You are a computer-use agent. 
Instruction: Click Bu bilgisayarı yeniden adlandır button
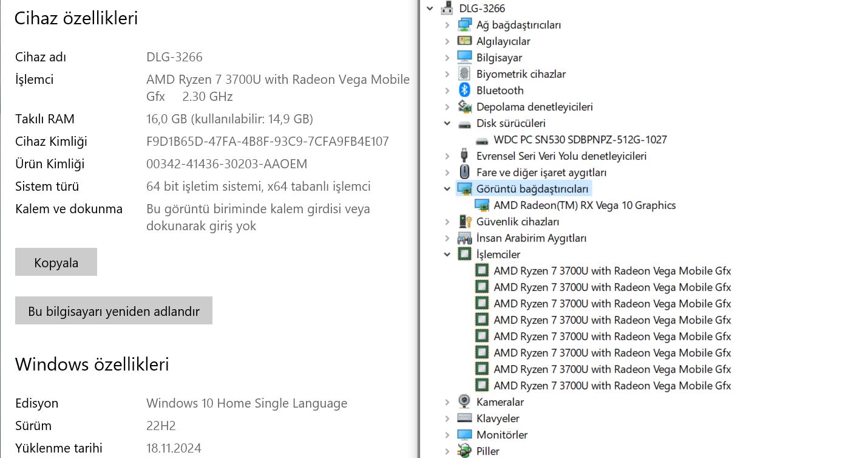coord(114,310)
